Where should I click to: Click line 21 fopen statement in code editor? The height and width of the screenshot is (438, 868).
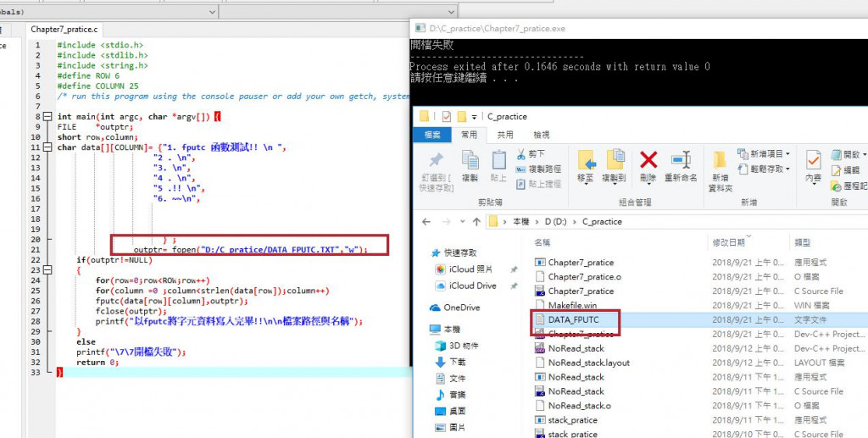coord(250,249)
